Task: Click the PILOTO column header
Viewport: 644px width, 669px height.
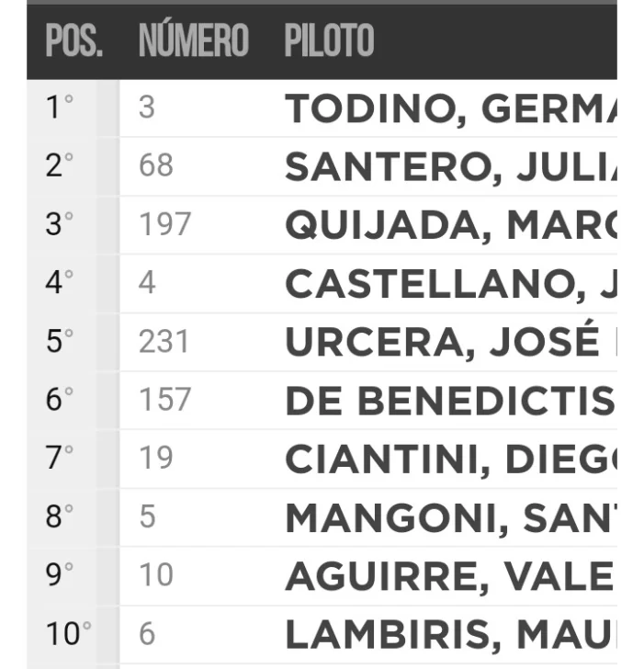Action: 329,41
